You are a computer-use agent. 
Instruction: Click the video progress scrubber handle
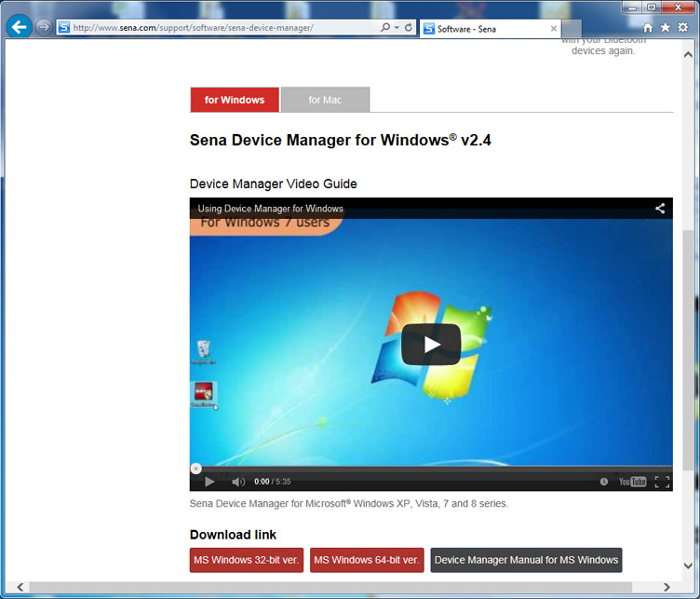[195, 469]
